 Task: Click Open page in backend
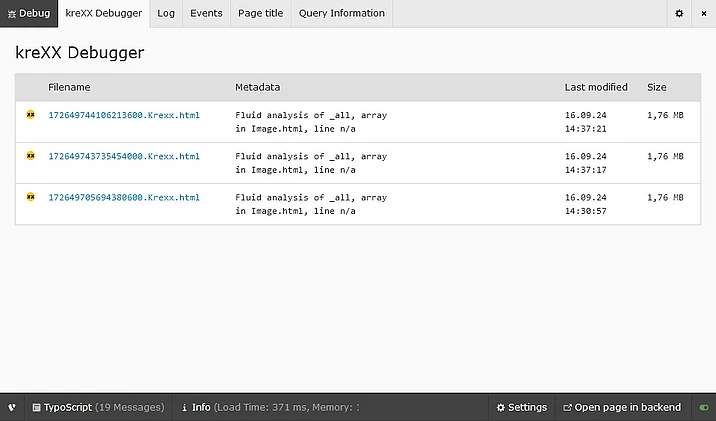click(x=621, y=407)
